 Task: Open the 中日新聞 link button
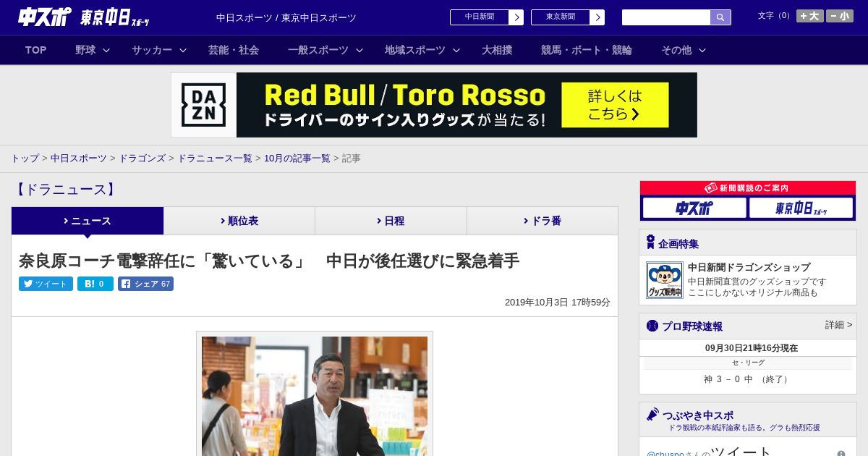pyautogui.click(x=487, y=17)
